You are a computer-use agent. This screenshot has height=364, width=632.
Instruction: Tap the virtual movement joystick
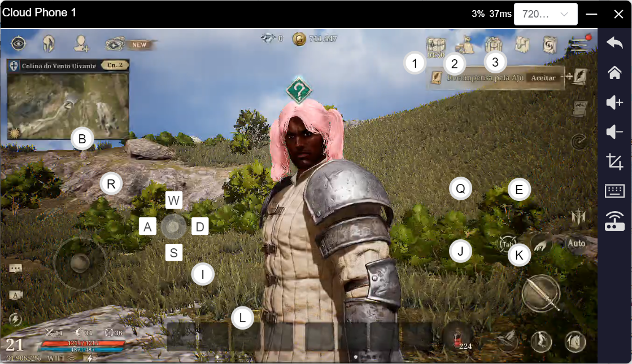pyautogui.click(x=80, y=264)
